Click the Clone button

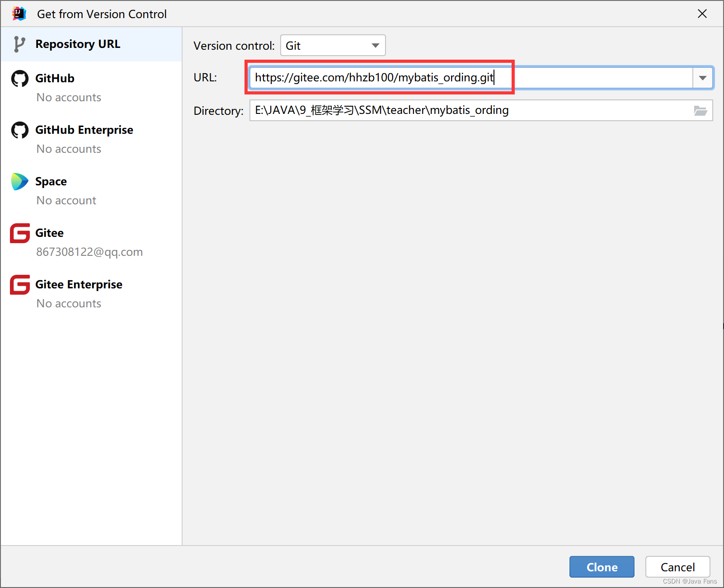click(x=602, y=567)
